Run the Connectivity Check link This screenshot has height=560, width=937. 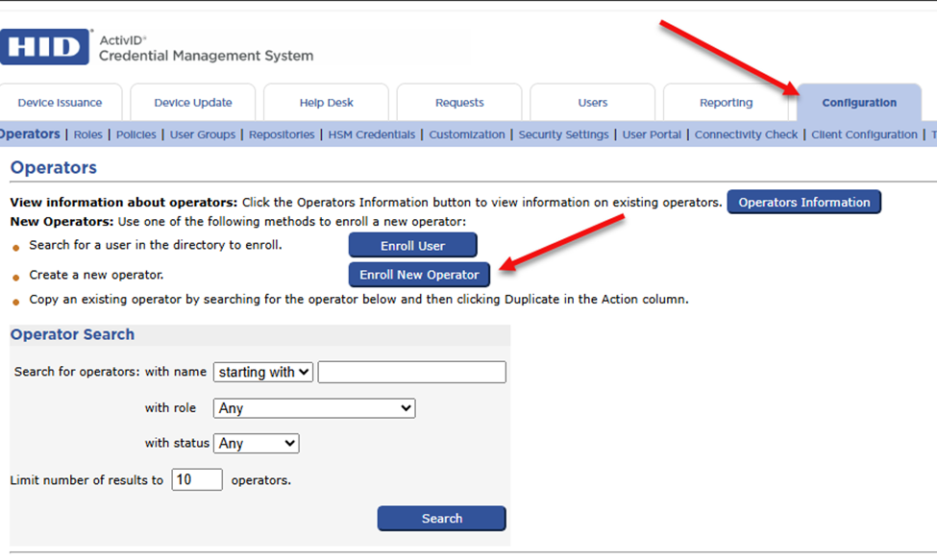tap(746, 134)
